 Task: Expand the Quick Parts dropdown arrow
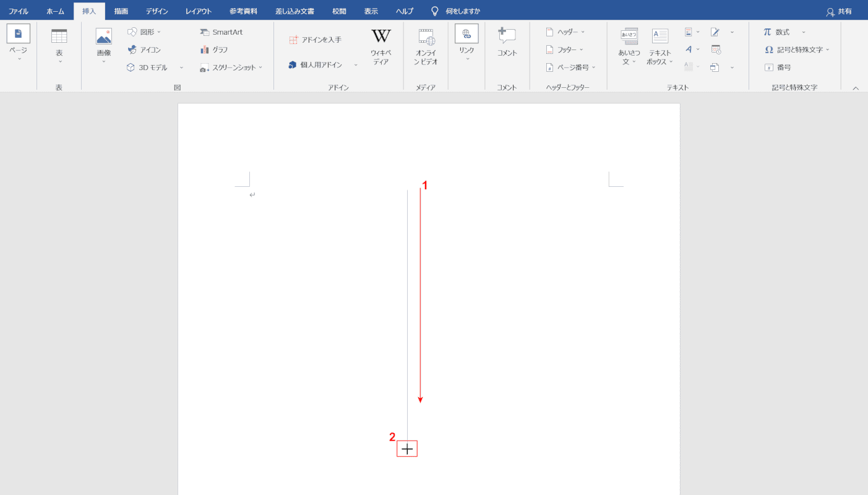click(698, 32)
